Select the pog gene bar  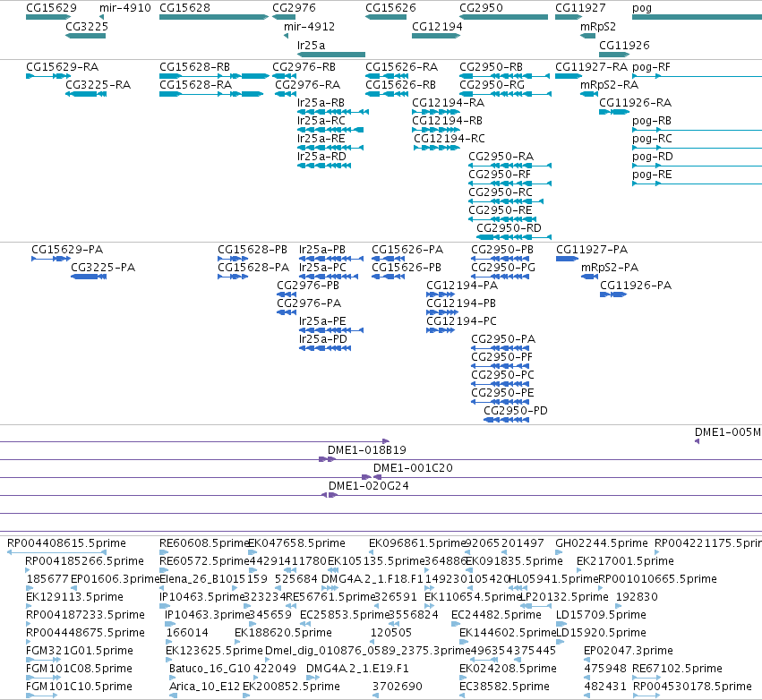click(697, 17)
